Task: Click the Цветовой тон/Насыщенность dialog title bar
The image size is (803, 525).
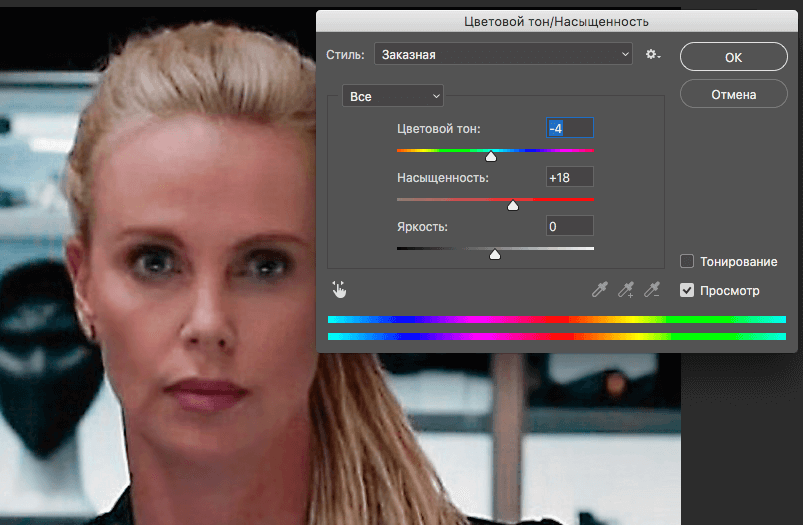Action: click(556, 20)
